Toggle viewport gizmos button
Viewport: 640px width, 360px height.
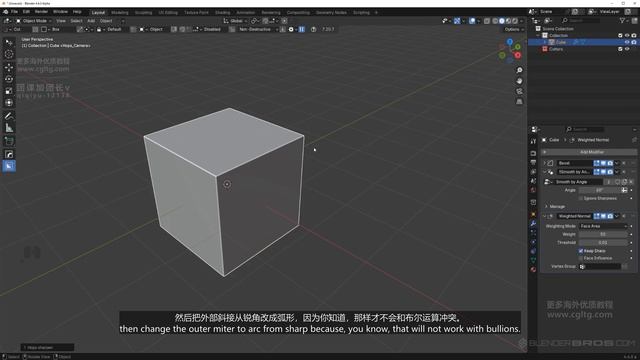[x=457, y=21]
